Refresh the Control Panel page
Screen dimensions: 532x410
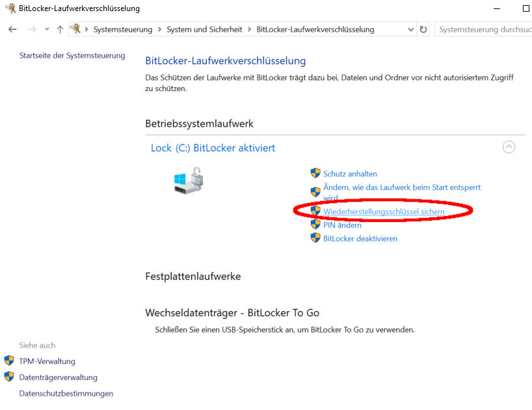[423, 29]
